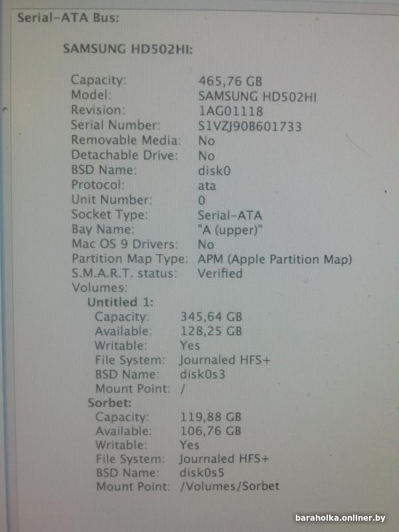This screenshot has width=399, height=532.
Task: Click drive capacity value '465,76 GB'
Action: (230, 81)
